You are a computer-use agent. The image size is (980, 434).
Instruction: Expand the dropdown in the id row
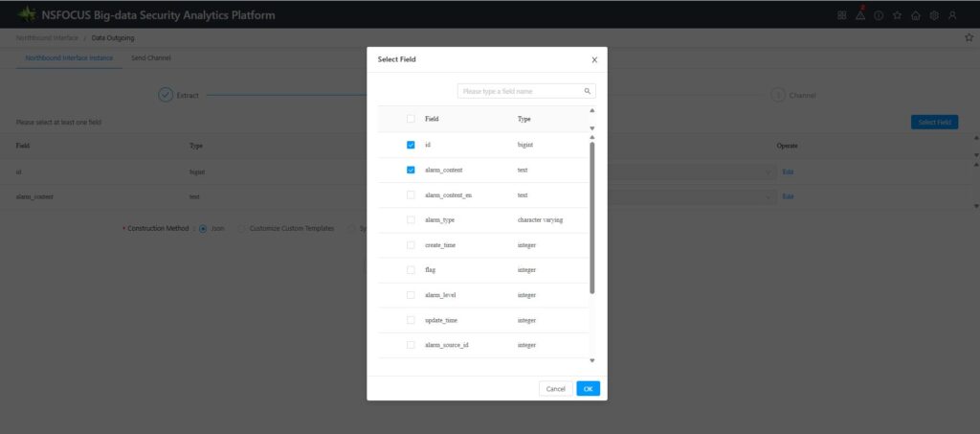(768, 171)
